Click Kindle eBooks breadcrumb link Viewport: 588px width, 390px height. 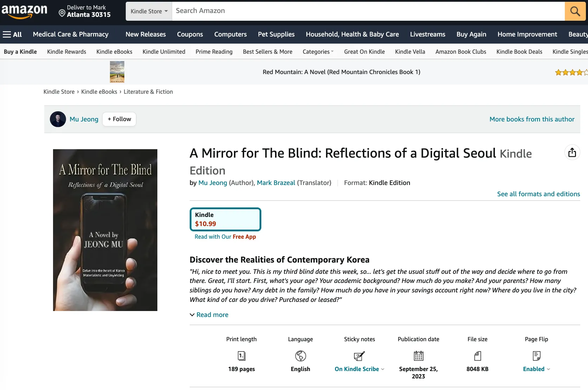[x=99, y=92]
